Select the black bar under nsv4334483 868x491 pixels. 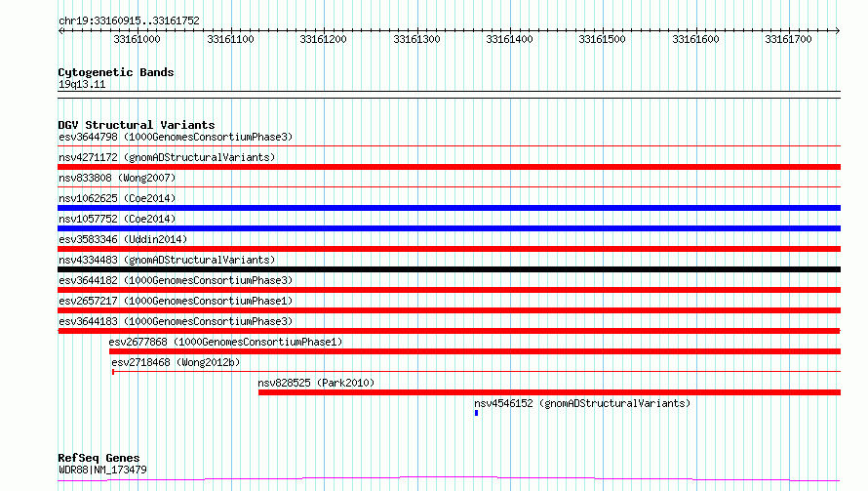[x=449, y=269]
